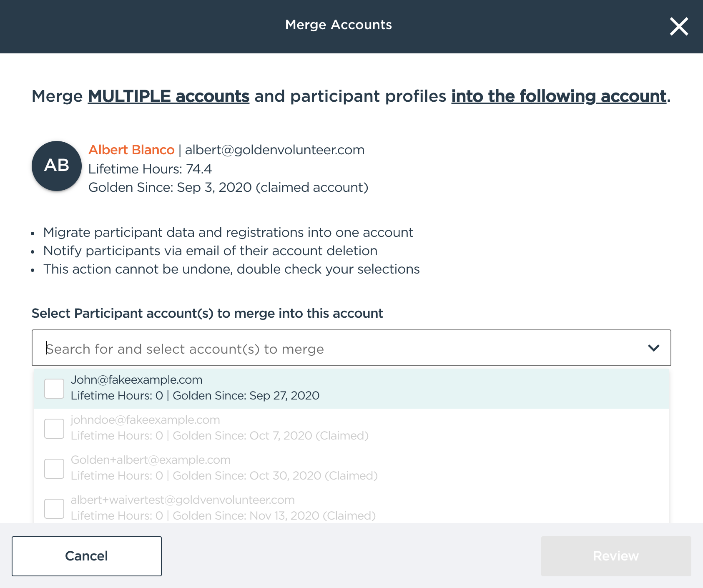Enable the Golden+albert@example.com checkbox
703x588 pixels.
[x=54, y=468]
